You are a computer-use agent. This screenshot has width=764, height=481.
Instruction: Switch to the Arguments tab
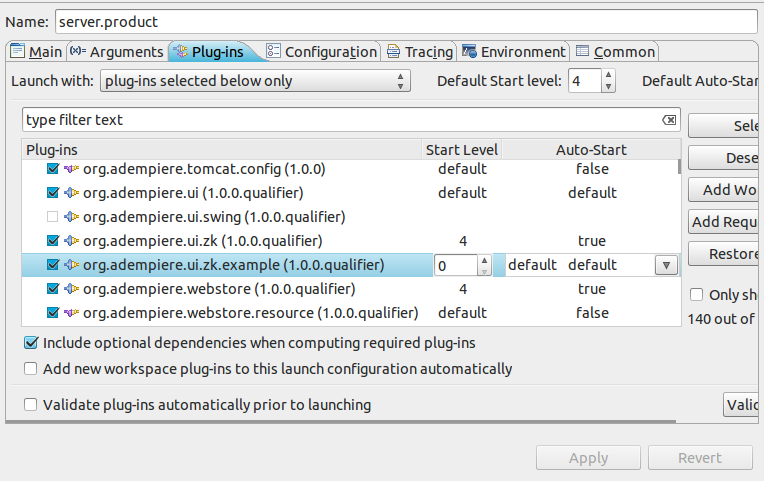click(x=116, y=51)
